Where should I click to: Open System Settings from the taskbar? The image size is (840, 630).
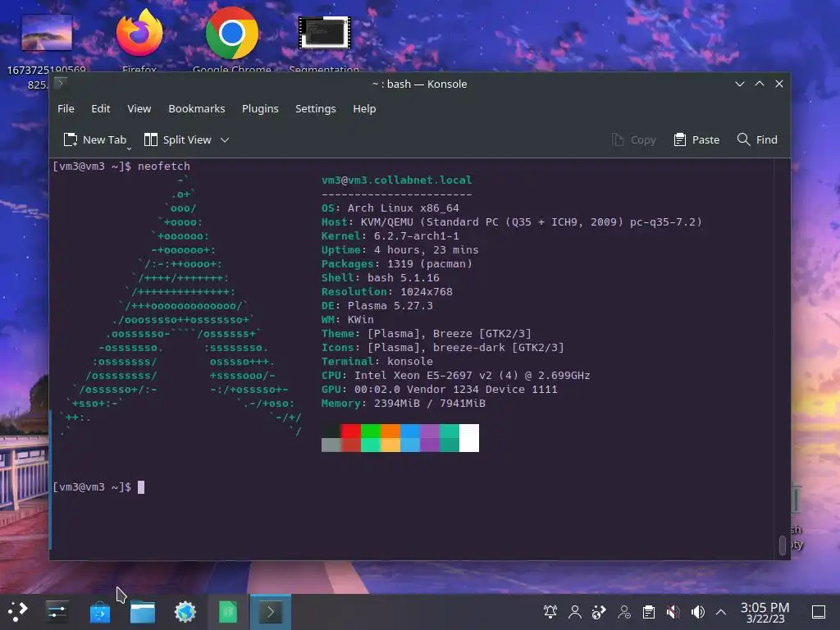(x=57, y=612)
